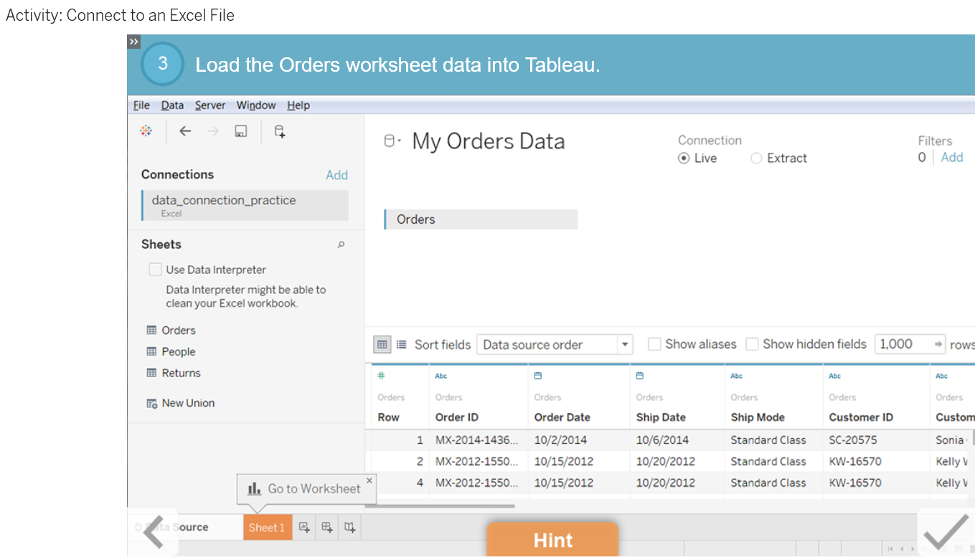Click the New Union icon in Sheets
Image resolution: width=975 pixels, height=560 pixels.
pos(151,403)
